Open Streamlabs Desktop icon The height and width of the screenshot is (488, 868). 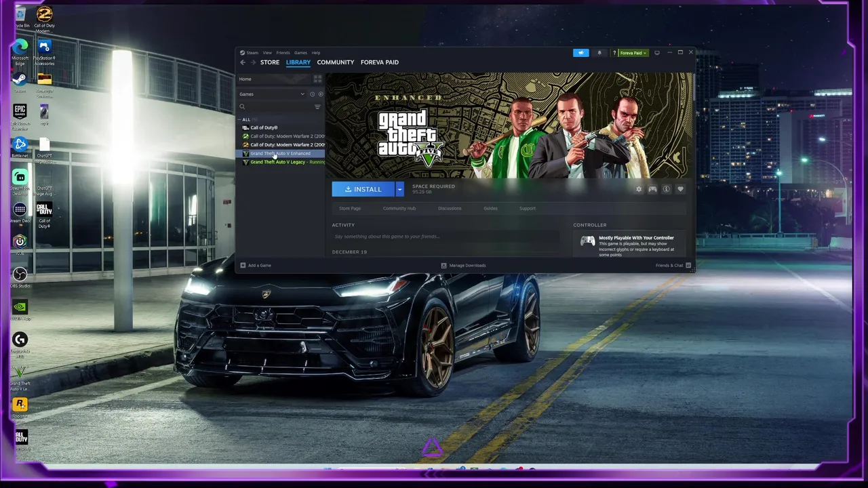coord(20,181)
